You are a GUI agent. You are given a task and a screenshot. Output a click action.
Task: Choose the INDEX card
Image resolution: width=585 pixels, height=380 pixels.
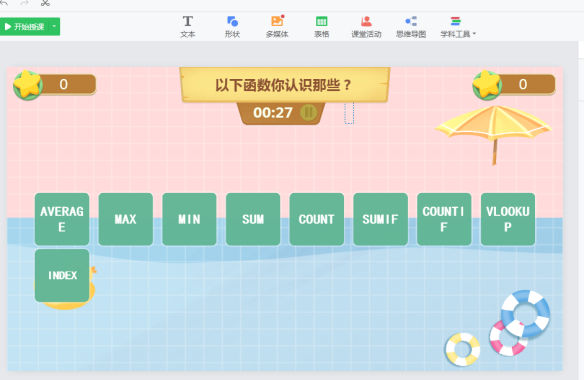click(62, 276)
